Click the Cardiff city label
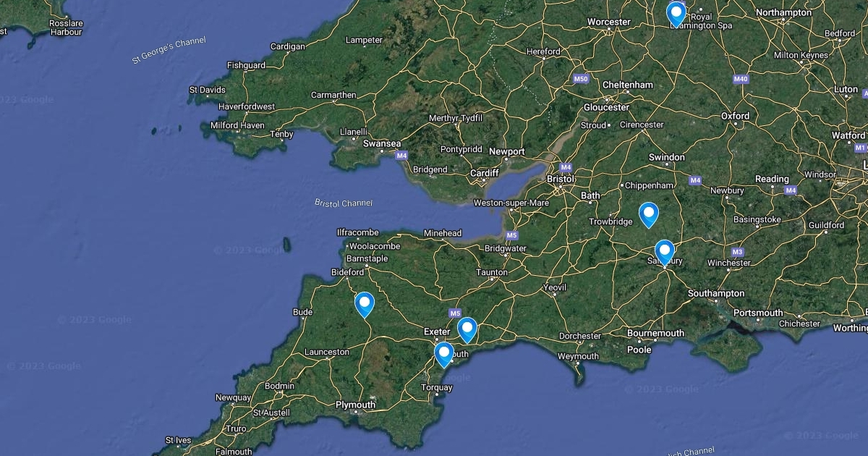The image size is (868, 456). [485, 173]
